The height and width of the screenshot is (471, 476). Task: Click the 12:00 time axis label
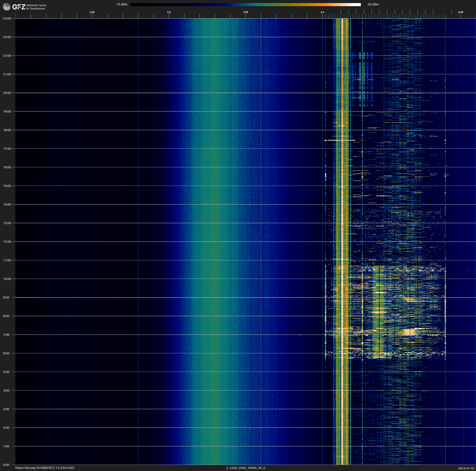tap(7, 242)
